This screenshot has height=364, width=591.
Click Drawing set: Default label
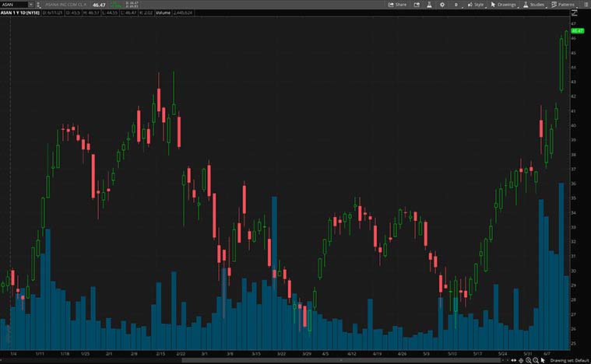coord(572,361)
